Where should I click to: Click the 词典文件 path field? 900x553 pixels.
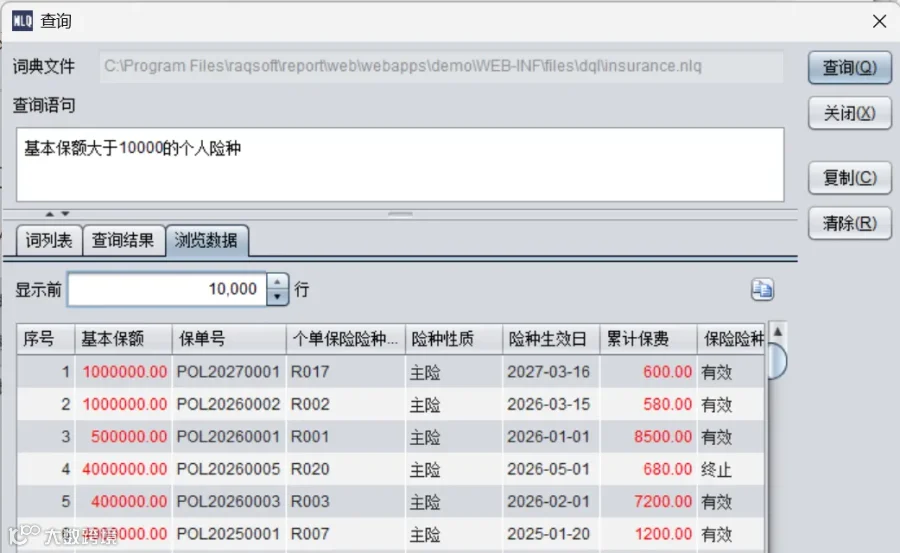point(441,67)
